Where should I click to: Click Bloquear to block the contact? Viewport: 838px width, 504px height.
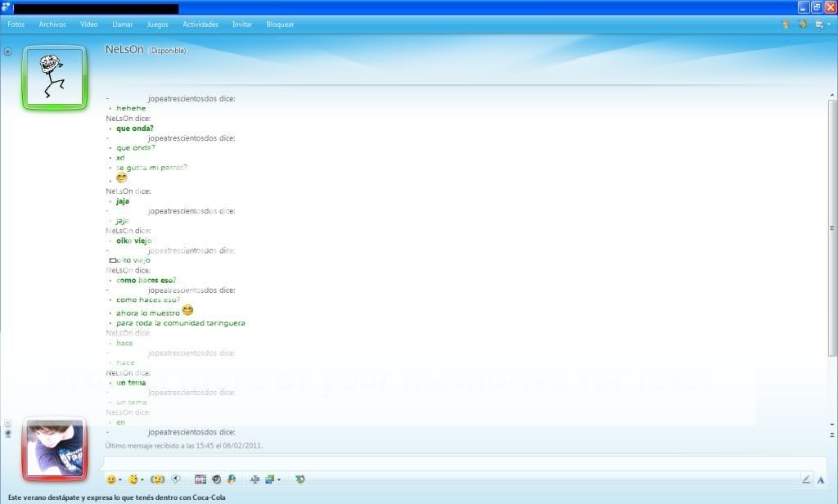(x=280, y=25)
